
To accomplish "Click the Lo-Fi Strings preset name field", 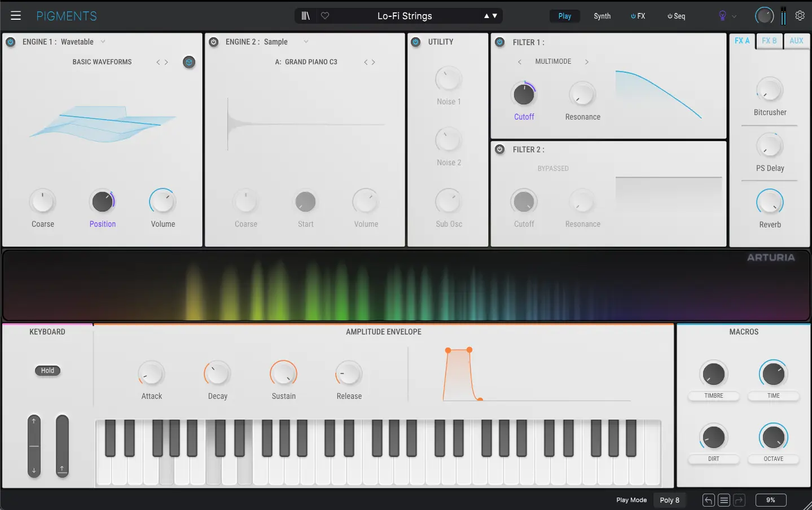I will (x=405, y=16).
